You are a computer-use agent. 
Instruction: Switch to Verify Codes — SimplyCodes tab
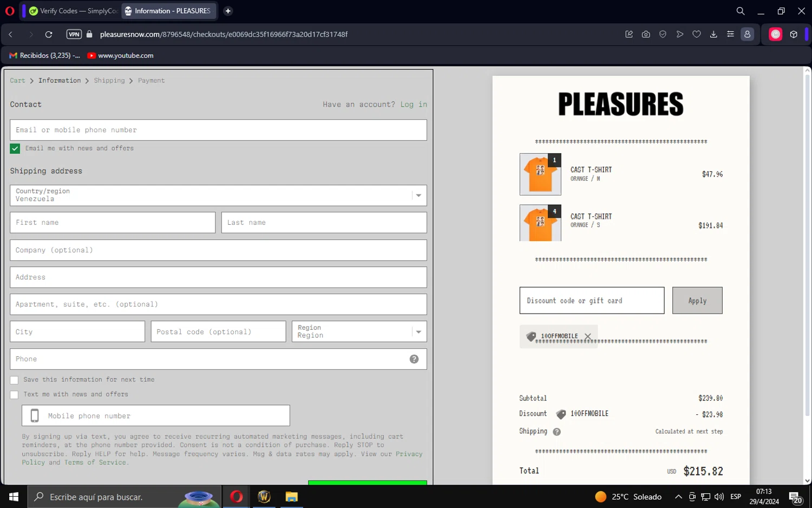click(x=73, y=11)
